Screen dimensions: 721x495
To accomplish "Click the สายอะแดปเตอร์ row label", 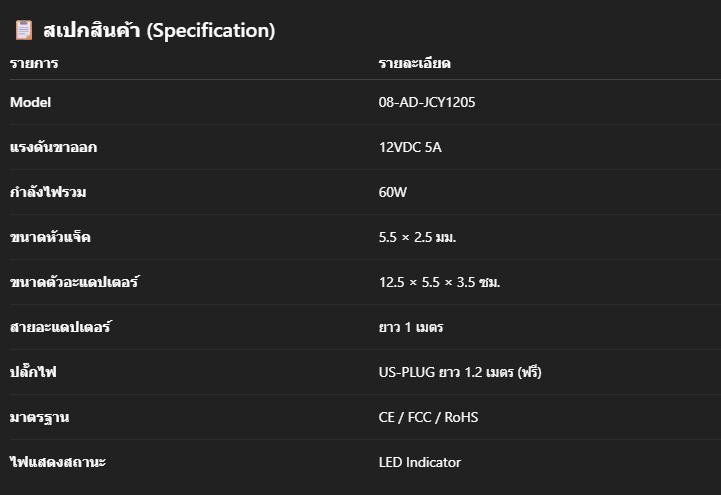I will click(x=61, y=326).
